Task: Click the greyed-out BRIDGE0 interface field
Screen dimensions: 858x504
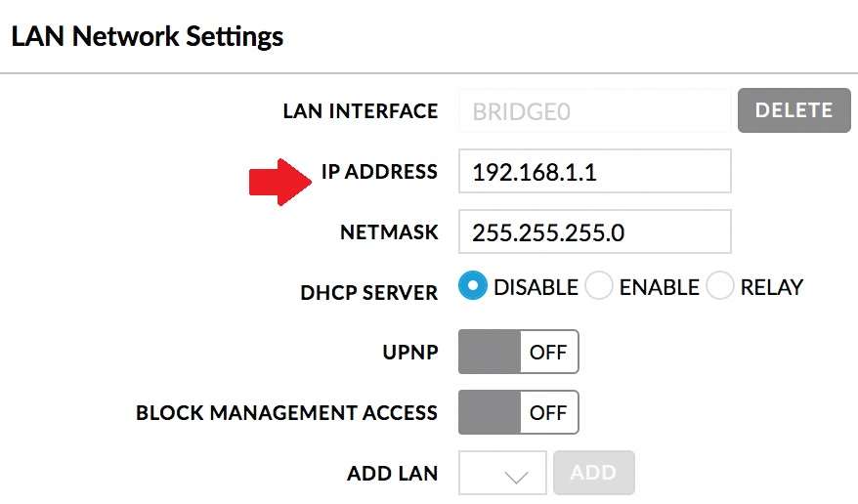Action: tap(594, 111)
